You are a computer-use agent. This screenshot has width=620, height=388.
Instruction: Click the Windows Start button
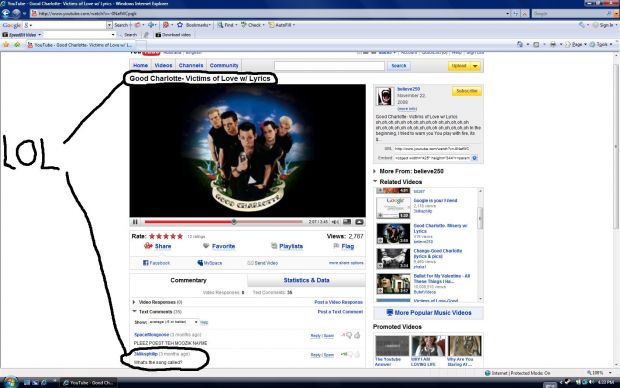pyautogui.click(x=10, y=382)
